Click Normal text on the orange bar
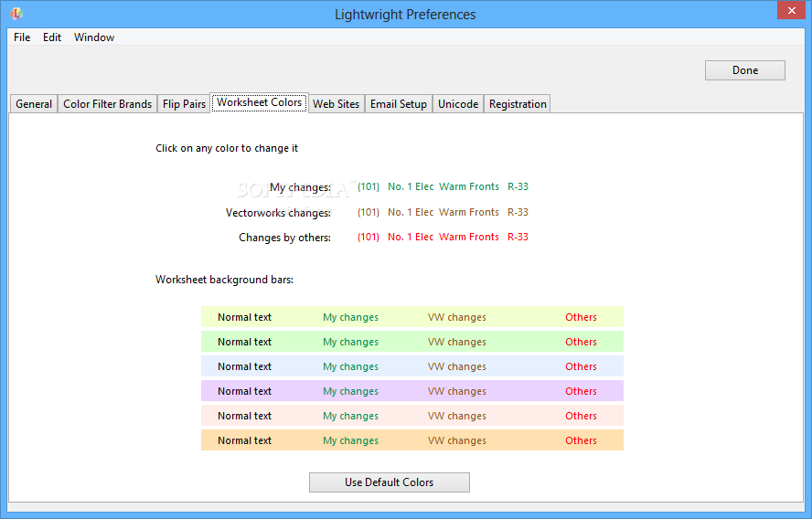Viewport: 812px width, 519px height. (244, 440)
